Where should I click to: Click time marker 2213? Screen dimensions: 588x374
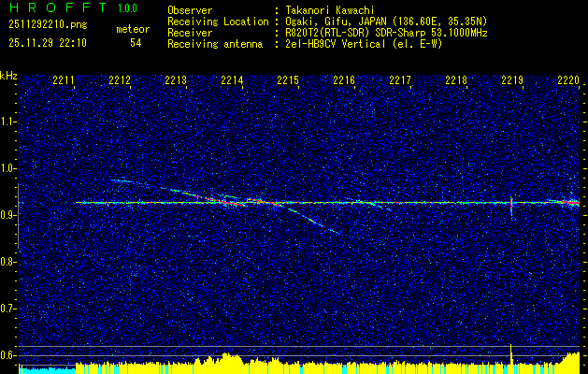176,79
